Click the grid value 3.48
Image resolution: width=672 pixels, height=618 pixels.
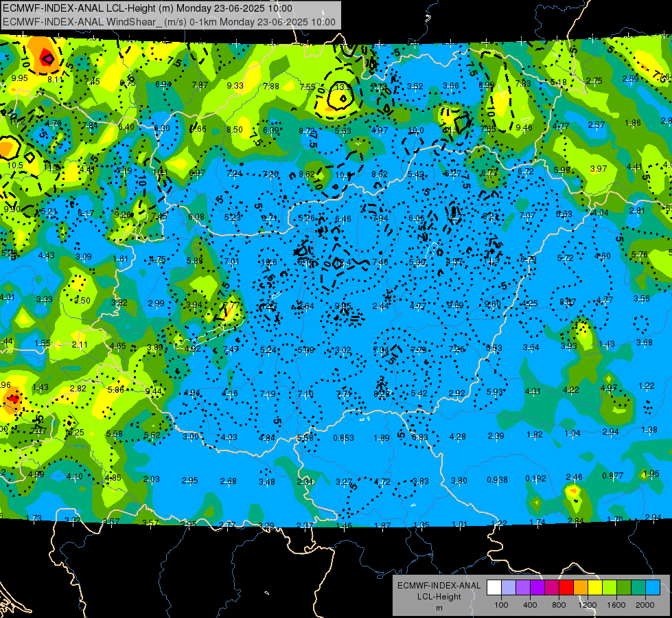click(x=266, y=481)
